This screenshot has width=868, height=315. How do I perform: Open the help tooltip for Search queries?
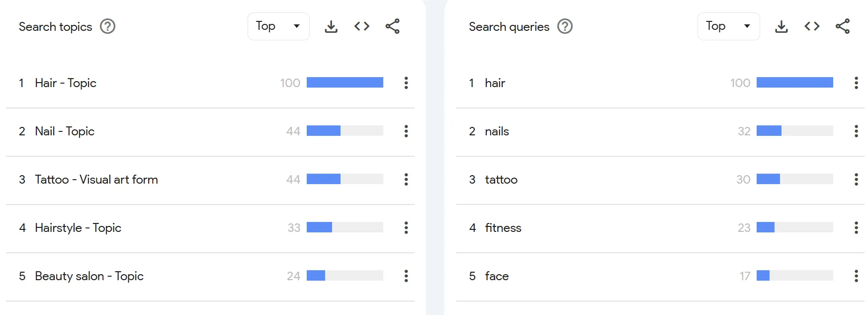564,26
